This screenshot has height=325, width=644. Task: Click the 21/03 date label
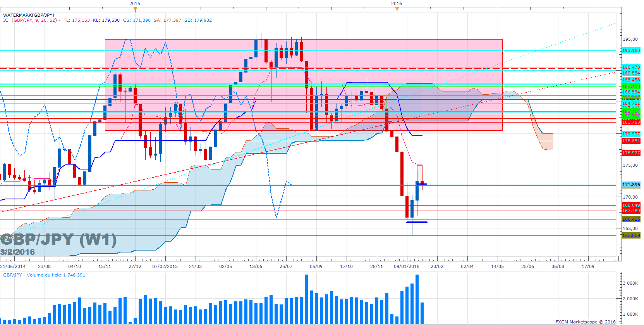click(x=196, y=266)
